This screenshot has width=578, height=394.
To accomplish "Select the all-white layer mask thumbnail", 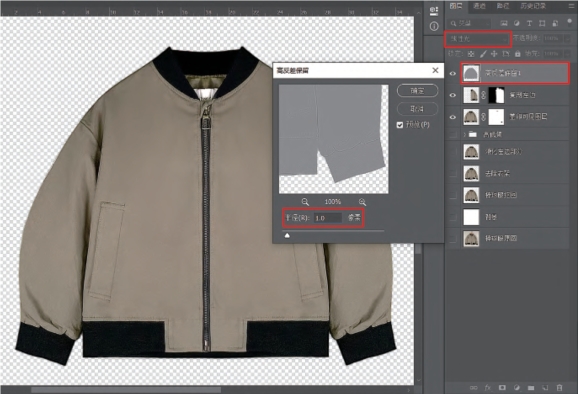I will click(496, 117).
